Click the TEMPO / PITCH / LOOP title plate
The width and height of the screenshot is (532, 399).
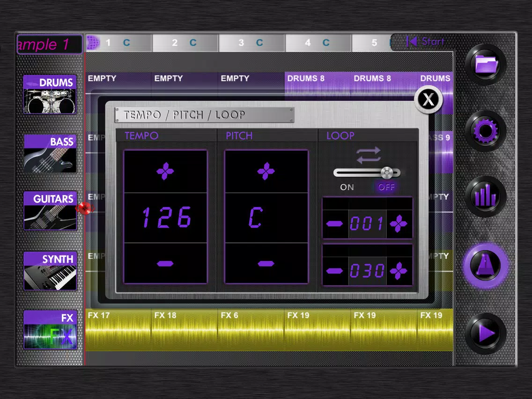click(x=205, y=115)
